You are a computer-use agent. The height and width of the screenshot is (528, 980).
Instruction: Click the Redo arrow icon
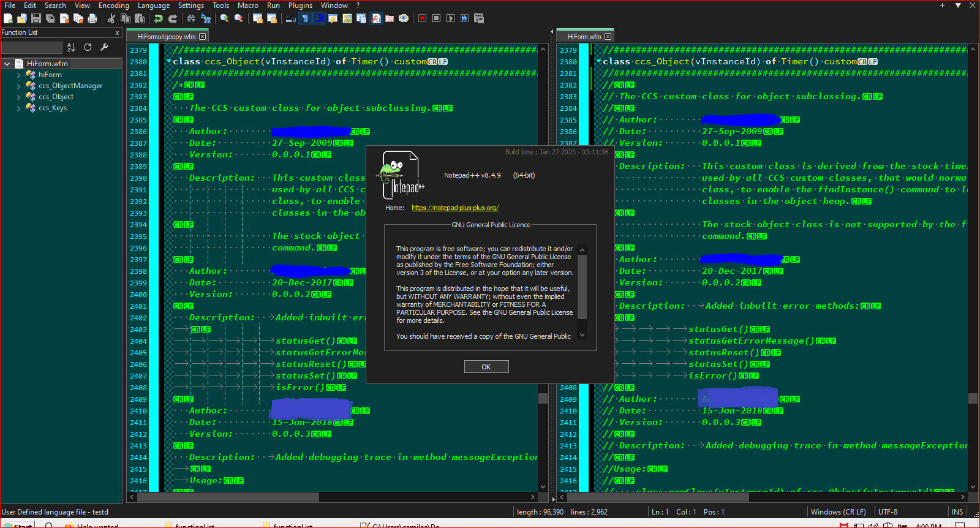click(173, 18)
